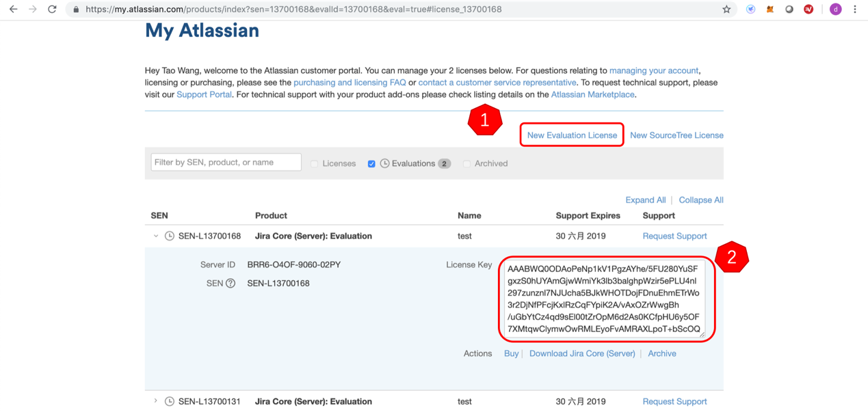The width and height of the screenshot is (868, 412).
Task: Uncheck the Evaluations filter checkbox
Action: tap(371, 164)
